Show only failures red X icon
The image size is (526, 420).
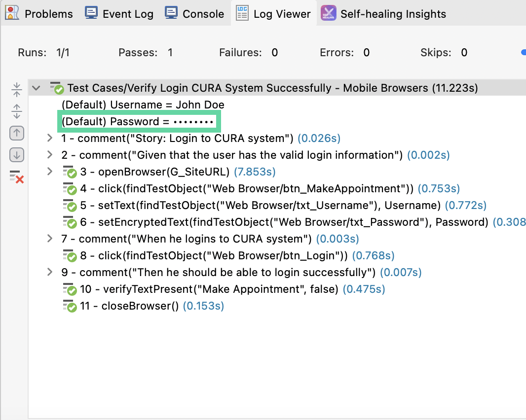[17, 176]
